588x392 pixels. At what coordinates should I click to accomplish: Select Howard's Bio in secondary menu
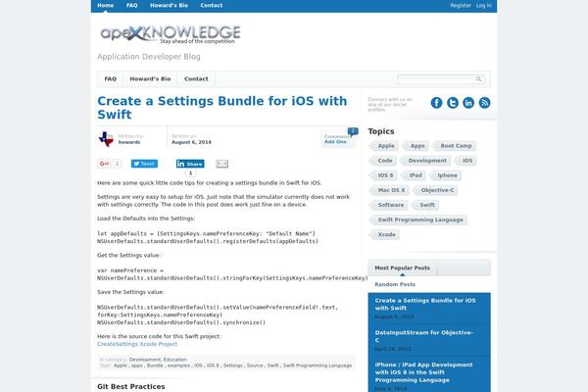point(150,78)
